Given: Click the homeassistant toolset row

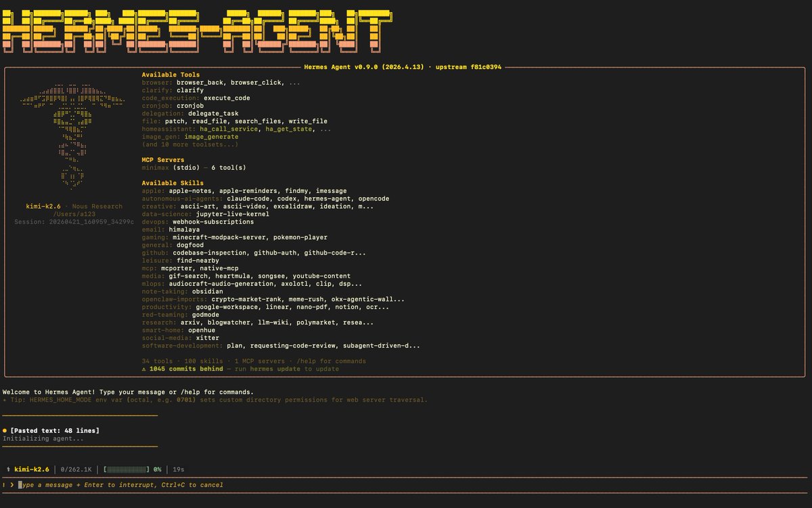Looking at the screenshot, I should (x=236, y=129).
